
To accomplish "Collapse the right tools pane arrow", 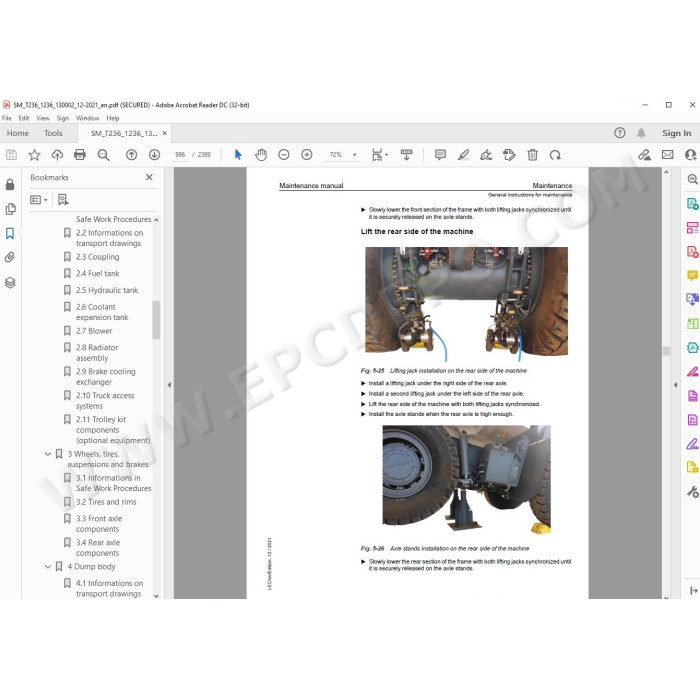I will click(x=675, y=384).
